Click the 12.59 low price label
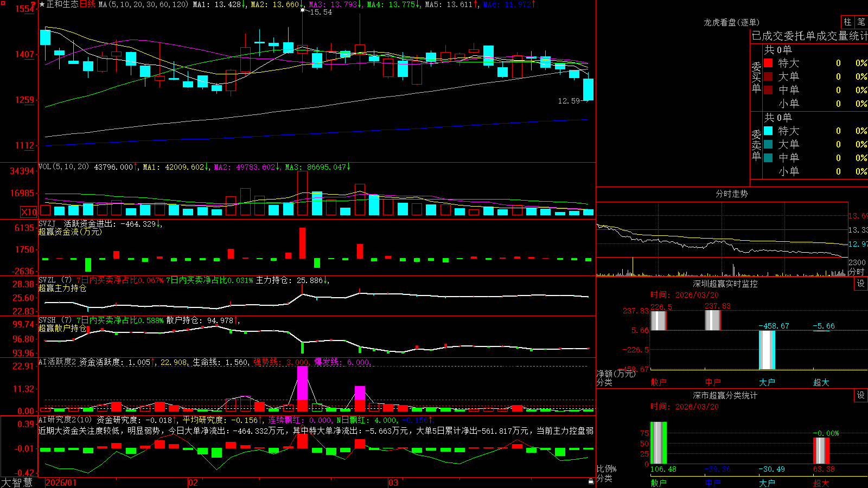868x488 pixels. (569, 101)
